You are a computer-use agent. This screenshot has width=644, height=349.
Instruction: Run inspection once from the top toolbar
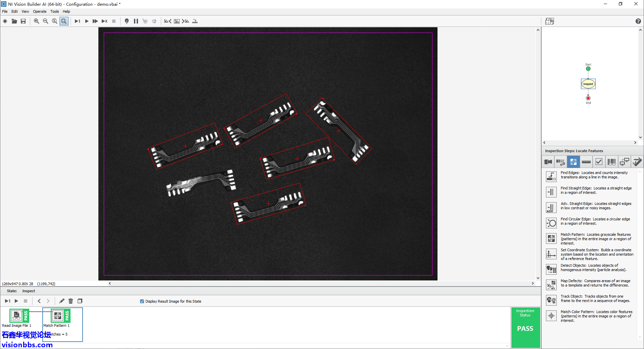[77, 21]
